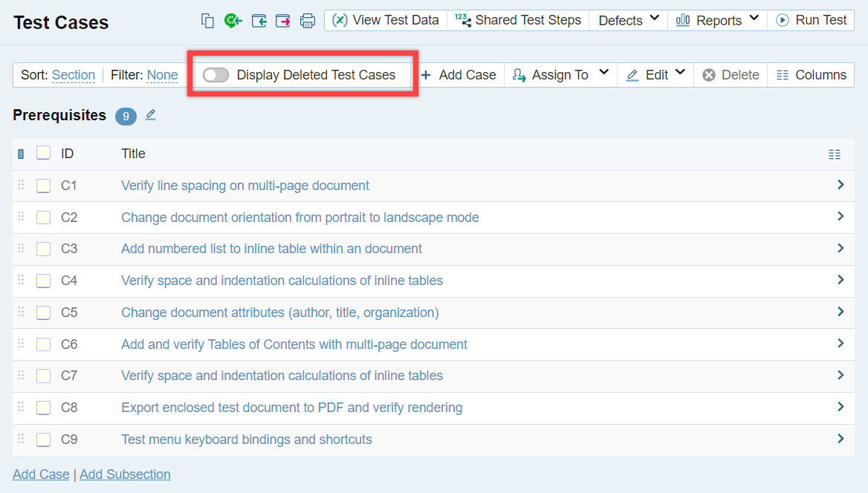Open the View Test Data tab

(x=386, y=21)
